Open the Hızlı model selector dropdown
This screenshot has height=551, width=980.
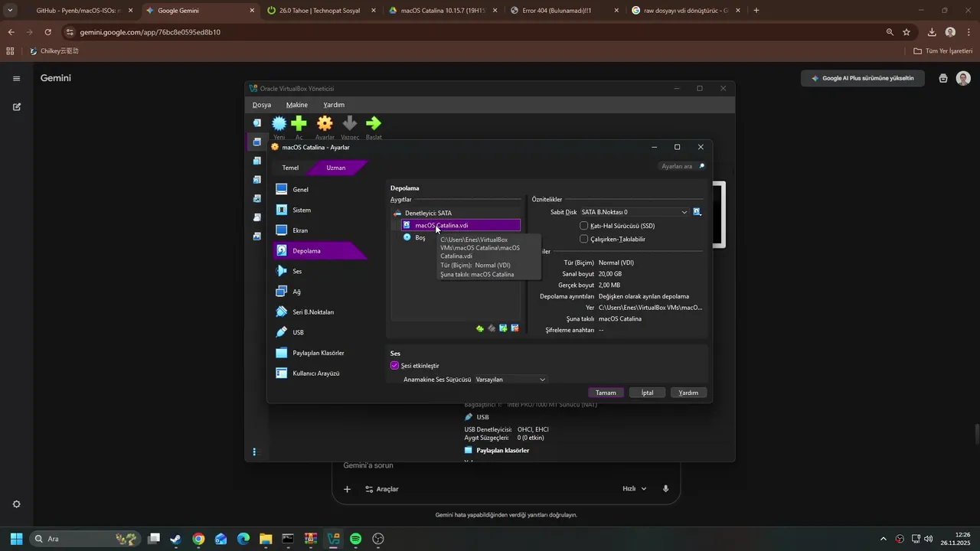635,489
